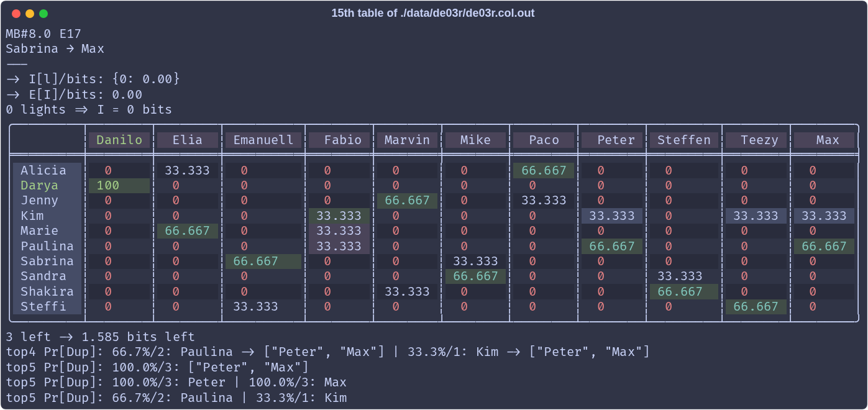Click Sandra's 33.333 cell under Steffen
This screenshot has width=868, height=410.
[684, 276]
